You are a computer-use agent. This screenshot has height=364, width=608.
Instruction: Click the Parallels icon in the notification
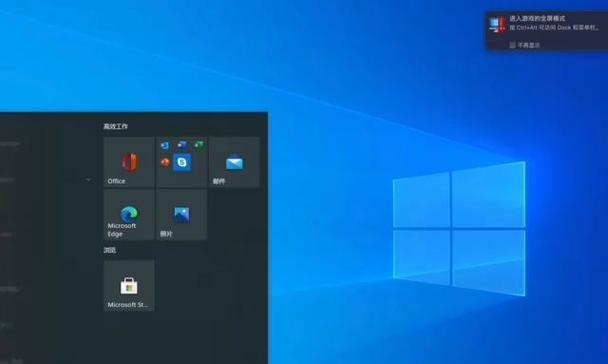click(x=497, y=24)
